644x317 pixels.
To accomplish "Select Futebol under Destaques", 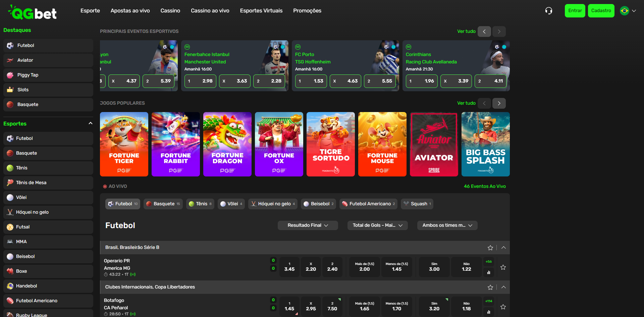I will pyautogui.click(x=48, y=46).
